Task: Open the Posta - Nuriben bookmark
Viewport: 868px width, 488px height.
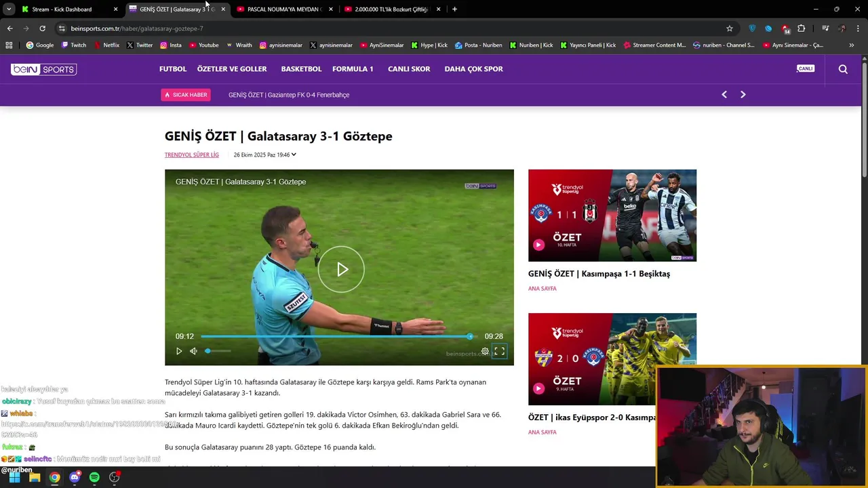Action: 479,45
